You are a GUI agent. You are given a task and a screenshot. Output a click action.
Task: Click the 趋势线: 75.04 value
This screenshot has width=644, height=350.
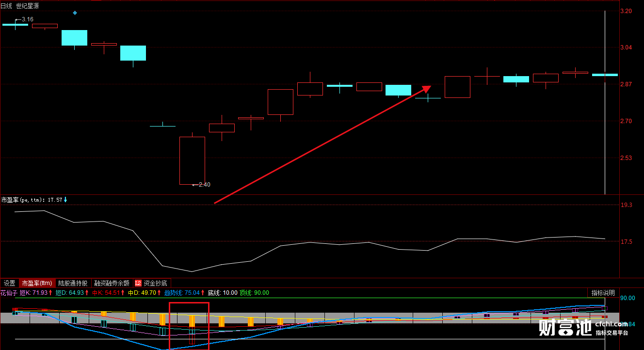[x=182, y=293]
